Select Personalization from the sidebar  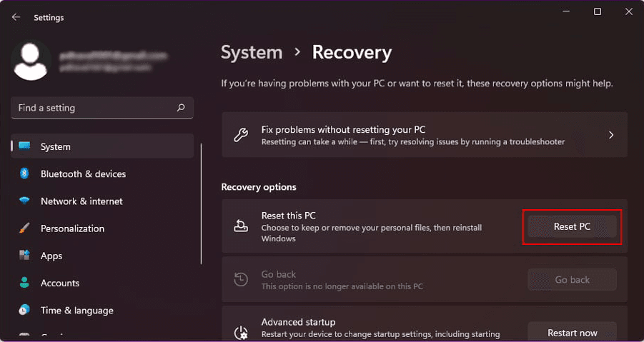(72, 228)
